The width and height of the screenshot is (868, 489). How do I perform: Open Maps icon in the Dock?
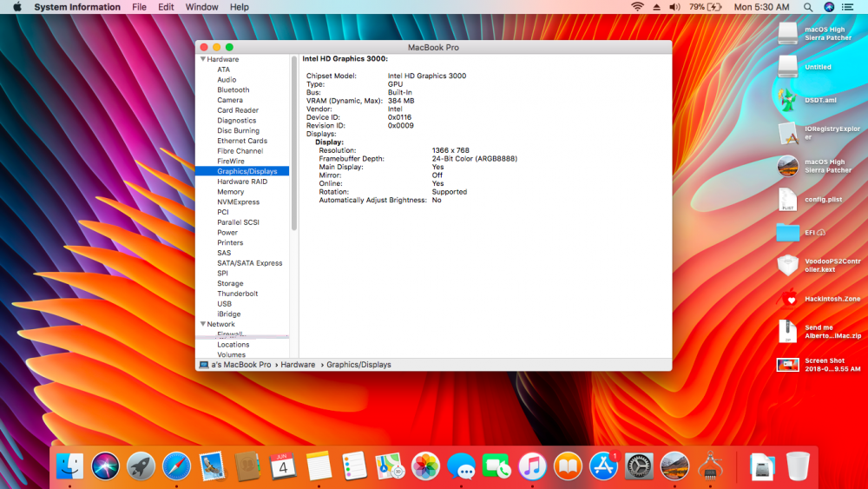tap(390, 466)
